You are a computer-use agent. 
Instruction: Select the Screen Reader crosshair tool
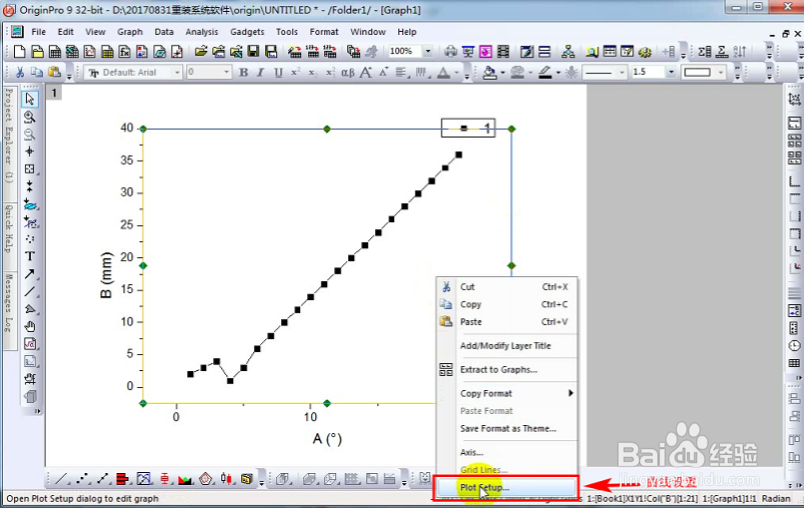(x=30, y=151)
